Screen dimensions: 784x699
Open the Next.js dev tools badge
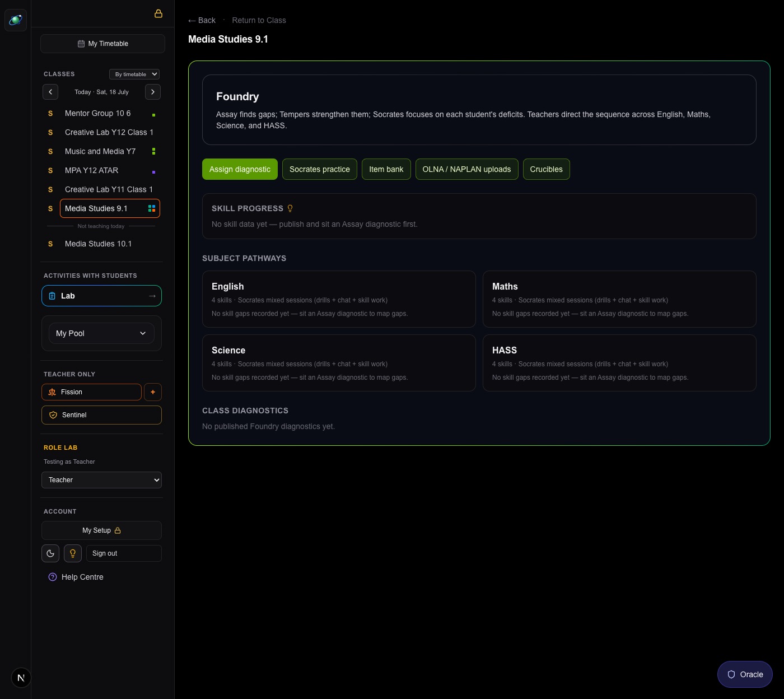pos(21,678)
